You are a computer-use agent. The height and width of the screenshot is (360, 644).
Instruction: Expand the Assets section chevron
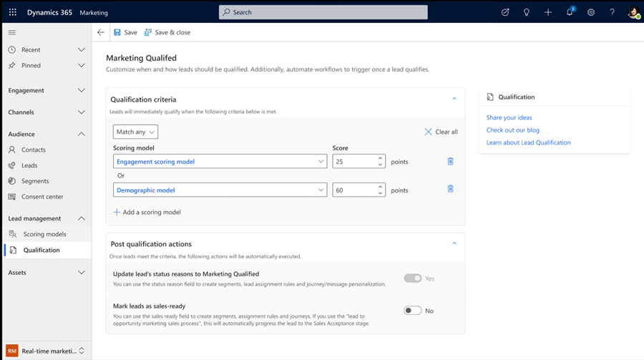tap(82, 273)
